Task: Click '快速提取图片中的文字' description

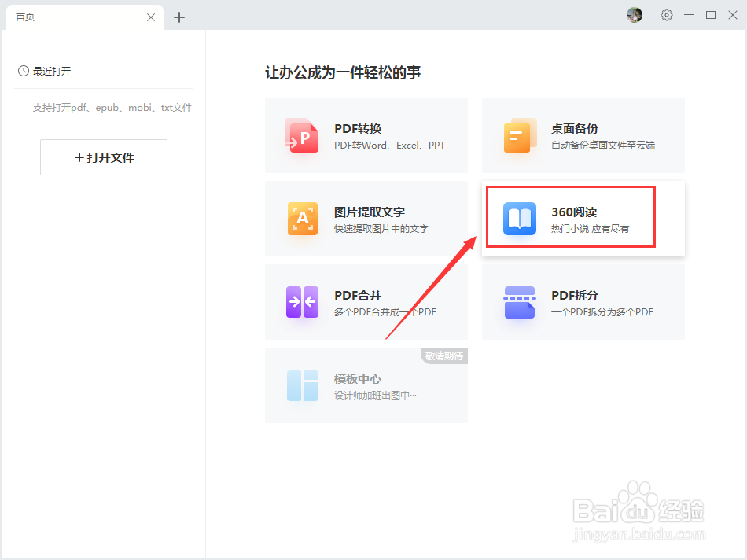Action: [x=381, y=229]
